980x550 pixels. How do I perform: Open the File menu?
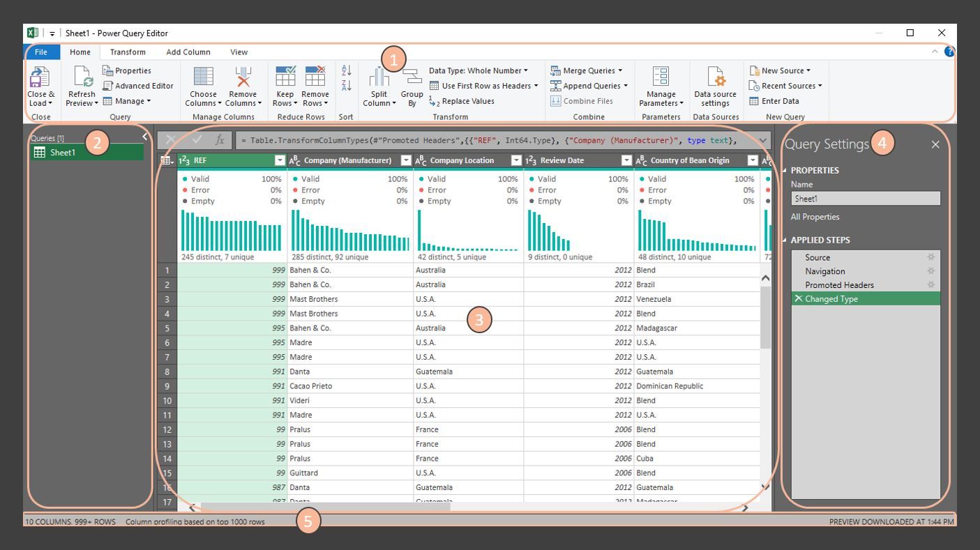[x=40, y=52]
